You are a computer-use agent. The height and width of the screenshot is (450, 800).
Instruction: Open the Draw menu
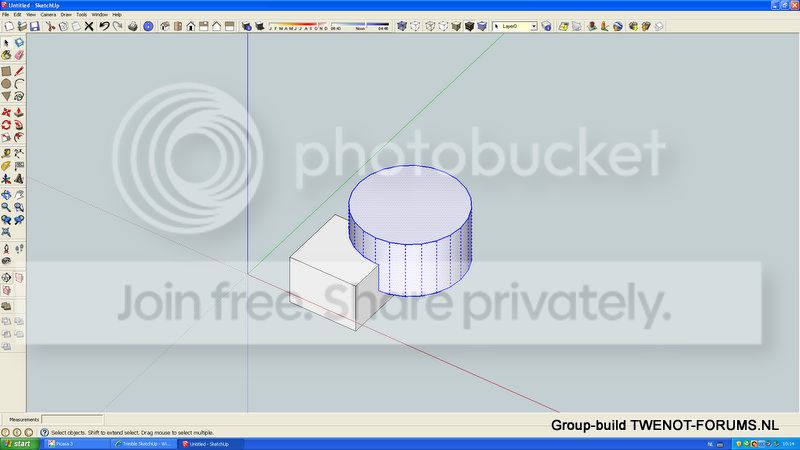tap(66, 15)
